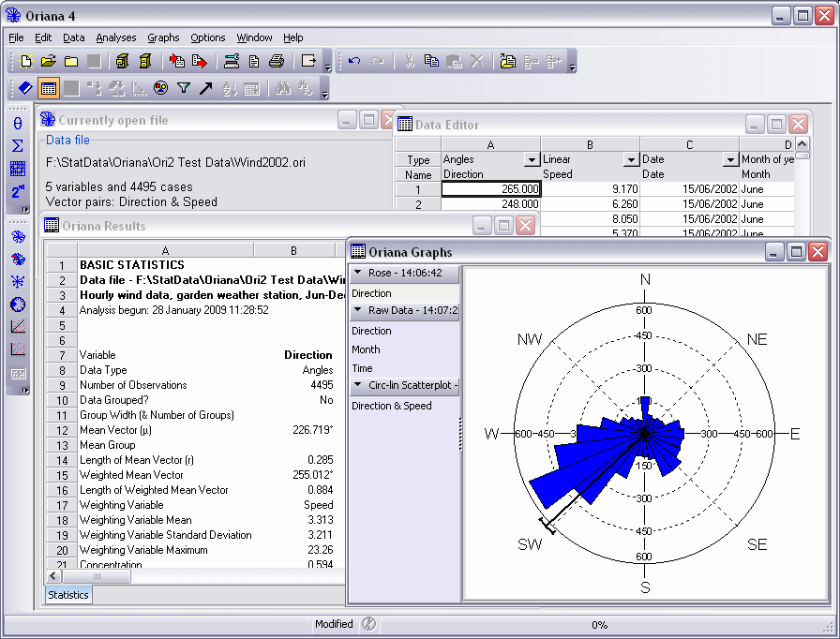840x639 pixels.
Task: Select the Filter funnel icon
Action: (184, 89)
